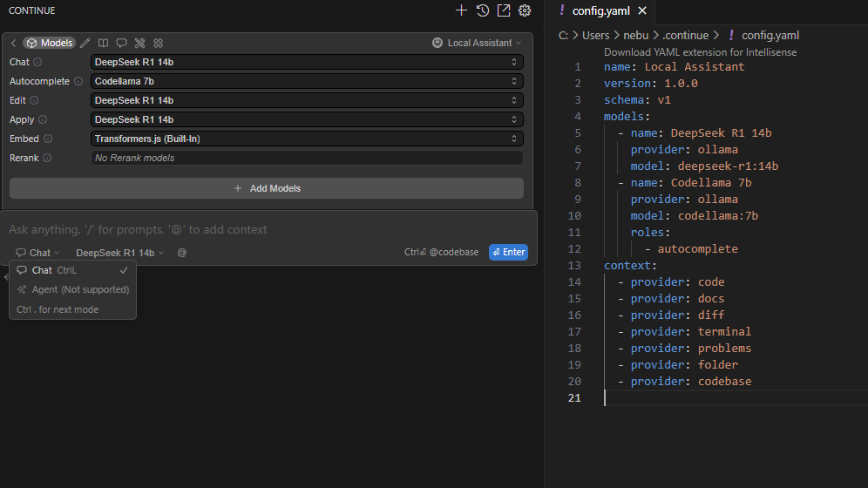
Task: Click 'models:' on line 4
Action: 627,117
